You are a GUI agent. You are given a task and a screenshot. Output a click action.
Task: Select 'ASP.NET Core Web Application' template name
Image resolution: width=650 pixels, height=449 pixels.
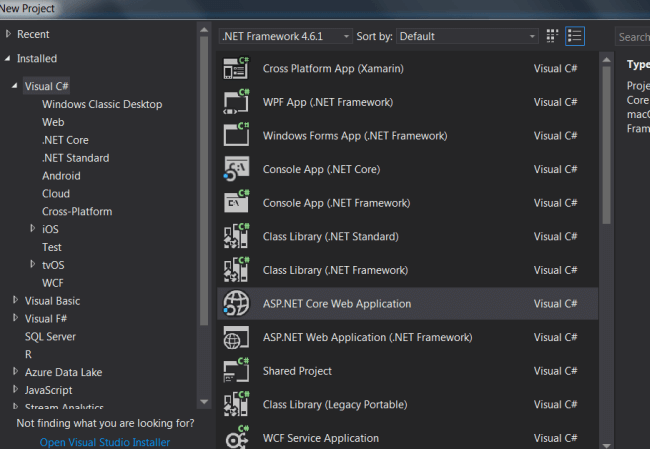pyautogui.click(x=337, y=303)
